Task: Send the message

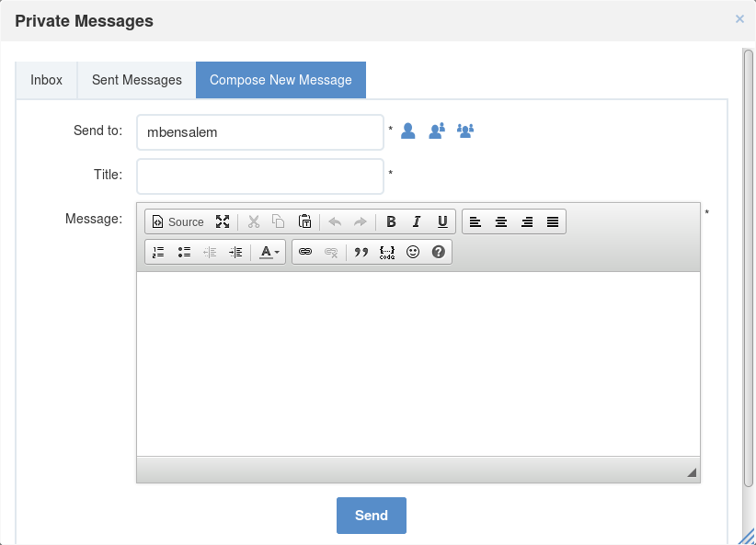Action: click(372, 515)
